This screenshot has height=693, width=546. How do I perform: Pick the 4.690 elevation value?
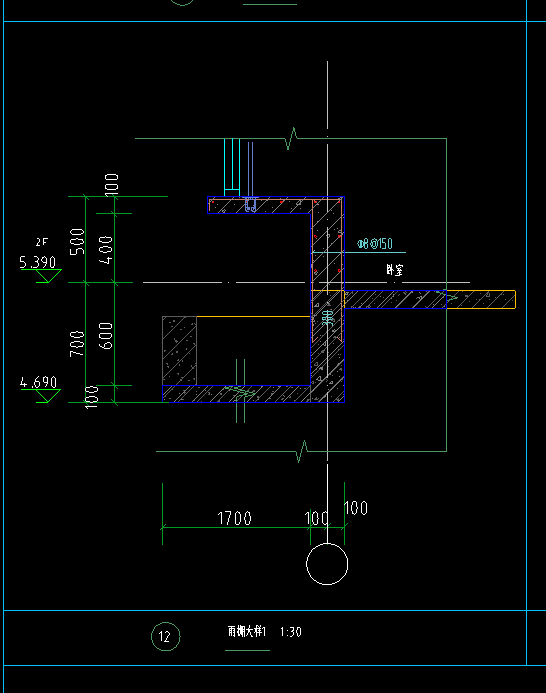pyautogui.click(x=38, y=382)
